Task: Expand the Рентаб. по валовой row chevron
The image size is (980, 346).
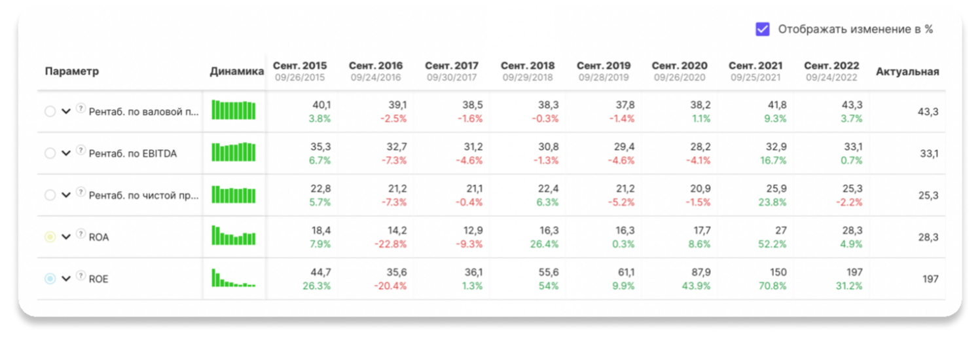Action: pyautogui.click(x=65, y=111)
